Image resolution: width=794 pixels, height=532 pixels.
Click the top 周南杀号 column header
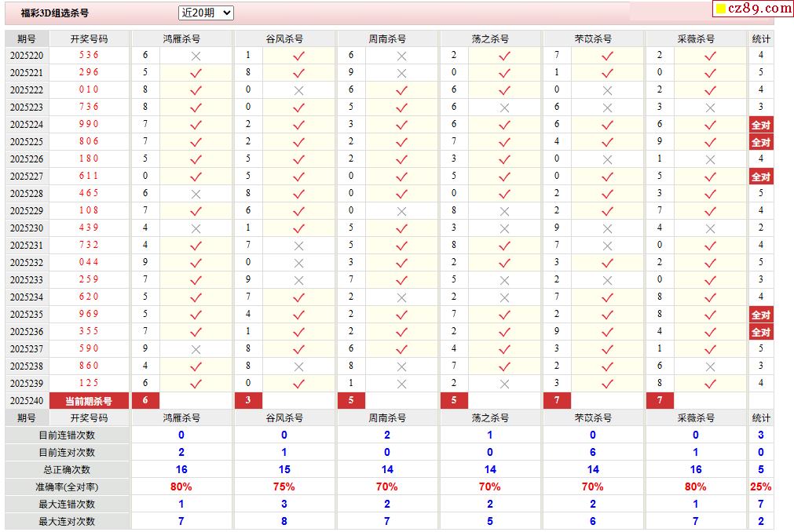coord(387,39)
